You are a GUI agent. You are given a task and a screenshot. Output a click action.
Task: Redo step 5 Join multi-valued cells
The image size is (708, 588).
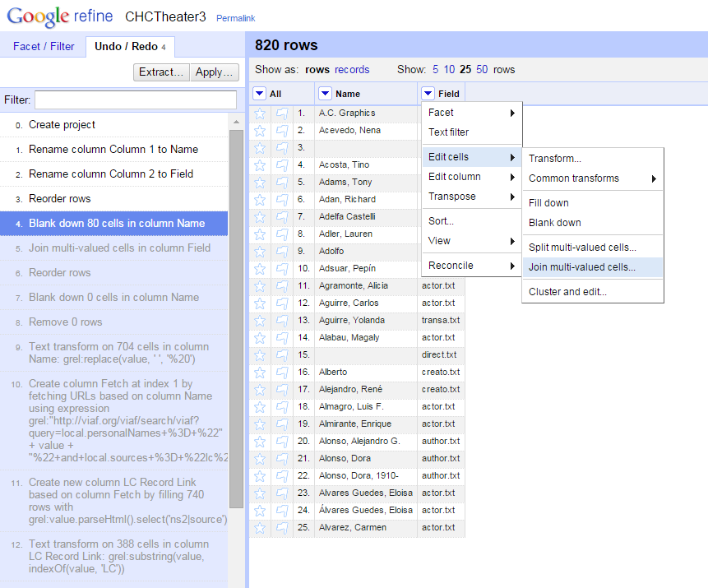click(113, 248)
